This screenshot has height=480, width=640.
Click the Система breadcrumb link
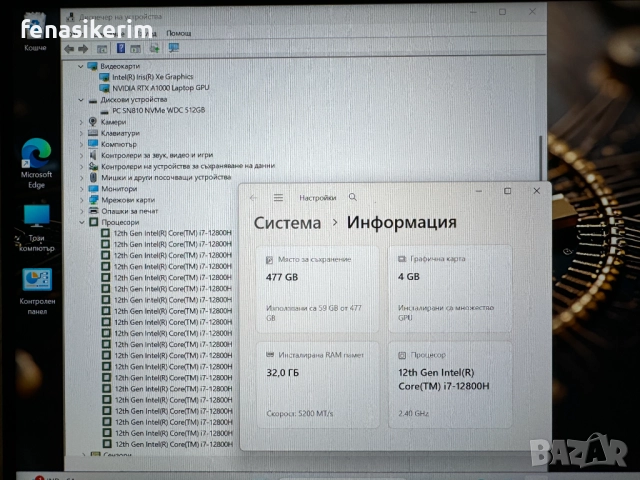pyautogui.click(x=287, y=223)
